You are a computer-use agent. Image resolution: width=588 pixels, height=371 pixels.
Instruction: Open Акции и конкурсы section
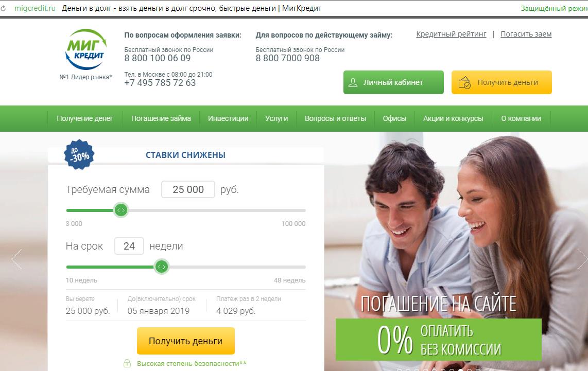pos(453,118)
